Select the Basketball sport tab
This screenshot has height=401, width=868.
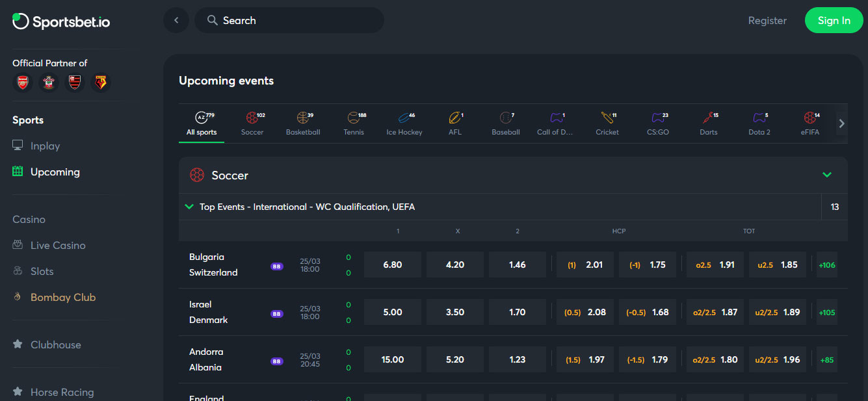coord(303,124)
